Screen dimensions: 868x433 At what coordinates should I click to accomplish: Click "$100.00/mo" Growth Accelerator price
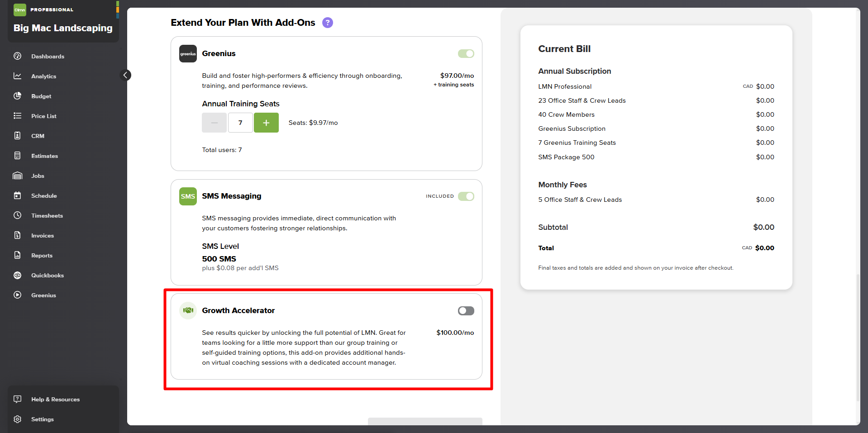pos(455,333)
